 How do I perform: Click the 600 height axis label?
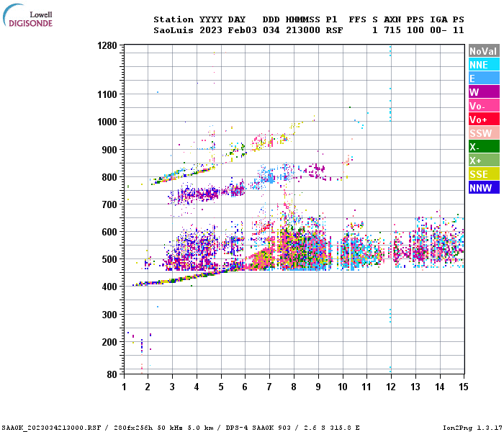pos(109,232)
